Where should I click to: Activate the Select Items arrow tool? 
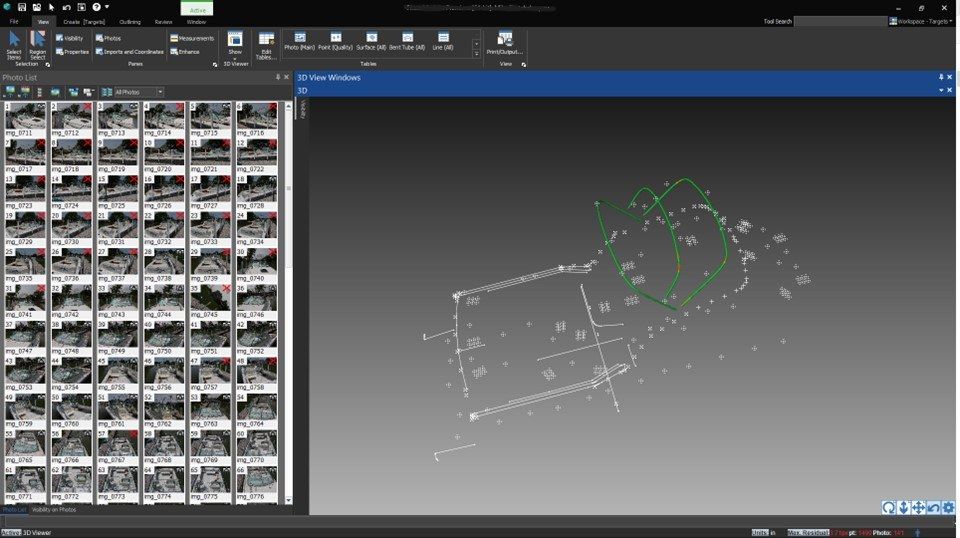(14, 45)
